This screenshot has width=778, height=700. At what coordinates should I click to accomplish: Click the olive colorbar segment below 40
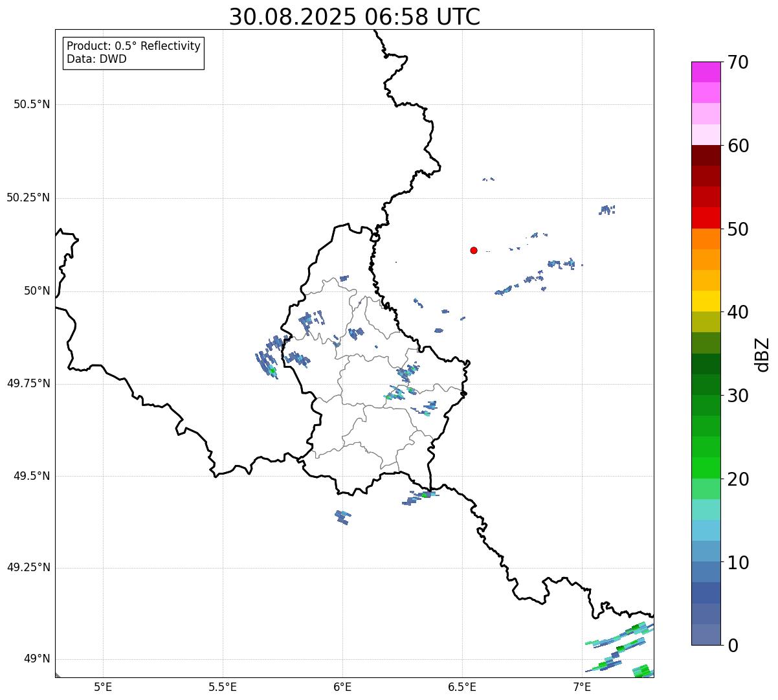[x=706, y=322]
